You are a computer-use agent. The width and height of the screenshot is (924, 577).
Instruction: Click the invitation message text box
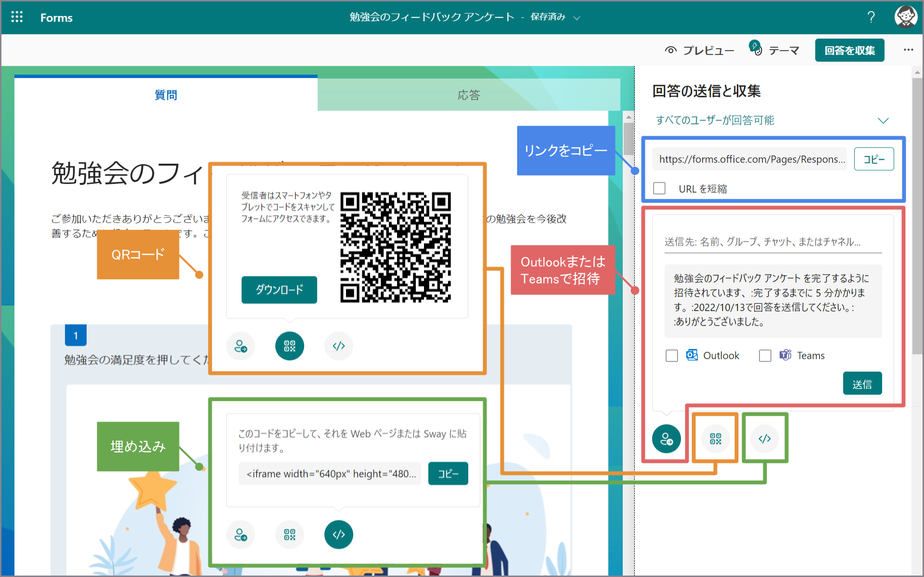click(773, 300)
